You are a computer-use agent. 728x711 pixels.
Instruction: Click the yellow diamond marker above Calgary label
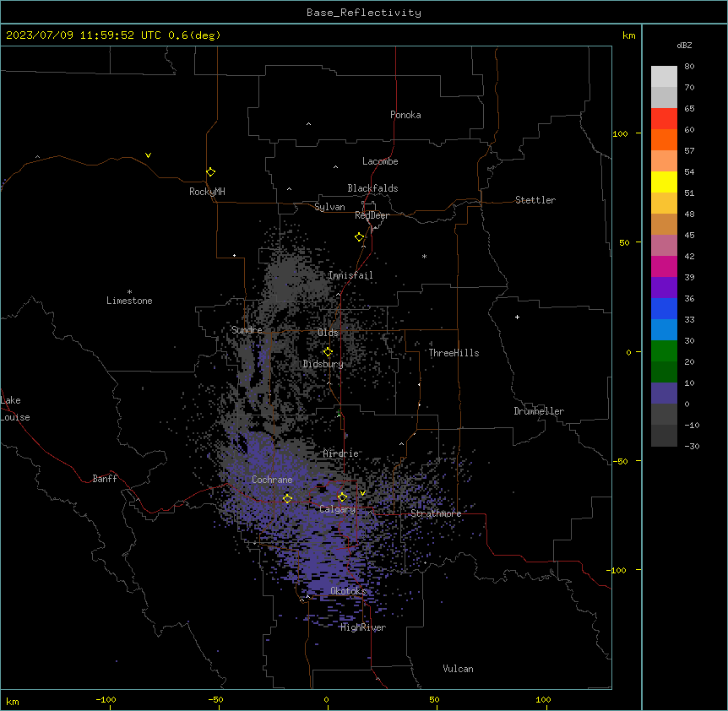pyautogui.click(x=342, y=497)
